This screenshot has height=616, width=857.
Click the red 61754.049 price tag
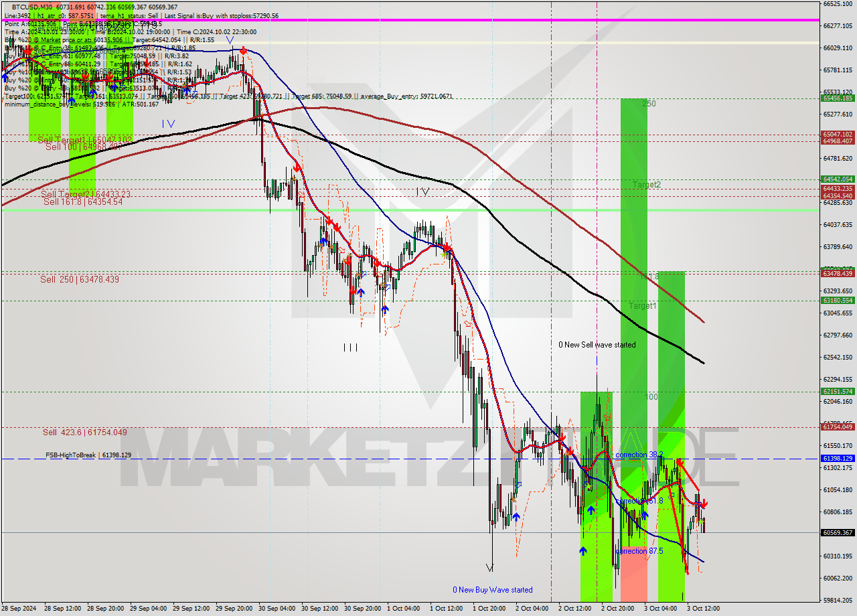click(x=838, y=427)
